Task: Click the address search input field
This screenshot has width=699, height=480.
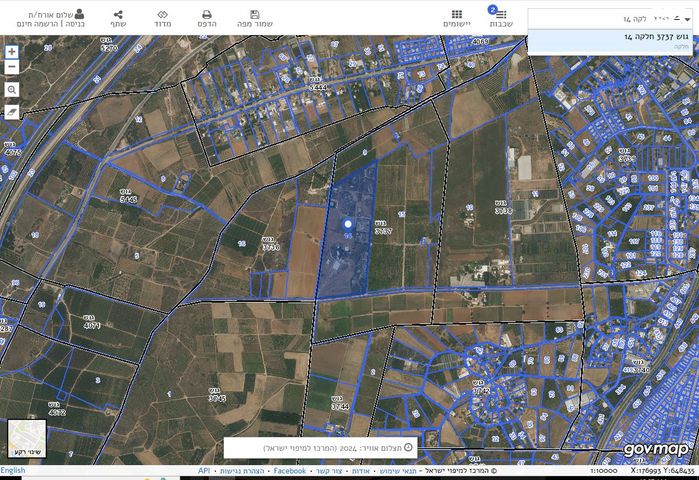Action: coord(612,18)
